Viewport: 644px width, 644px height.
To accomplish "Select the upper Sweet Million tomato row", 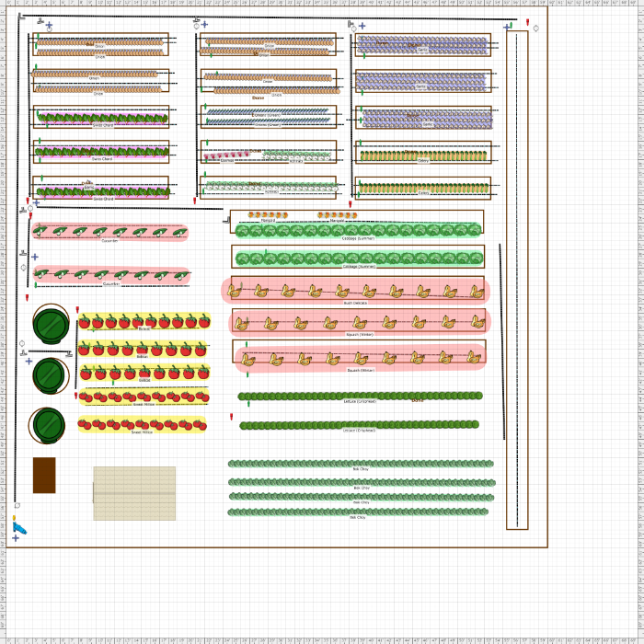I will click(x=144, y=397).
